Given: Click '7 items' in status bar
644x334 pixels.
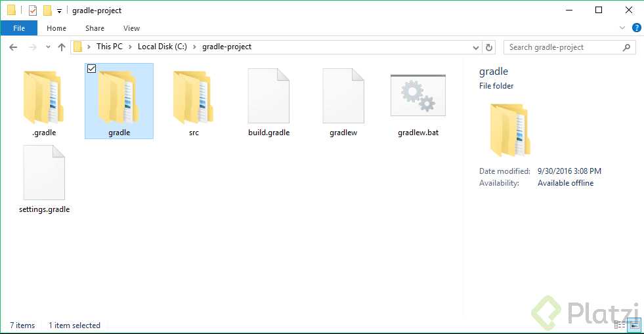Looking at the screenshot, I should click(x=22, y=325).
